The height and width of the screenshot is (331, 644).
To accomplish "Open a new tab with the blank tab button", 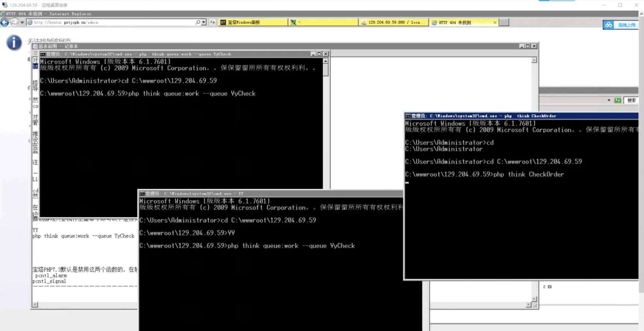I will point(504,22).
